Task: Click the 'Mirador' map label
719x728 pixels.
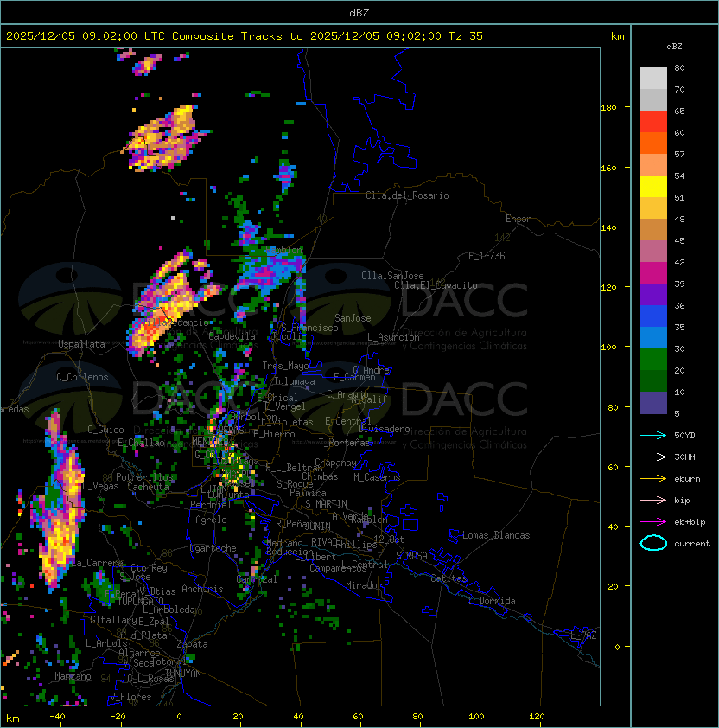Action: click(x=364, y=585)
